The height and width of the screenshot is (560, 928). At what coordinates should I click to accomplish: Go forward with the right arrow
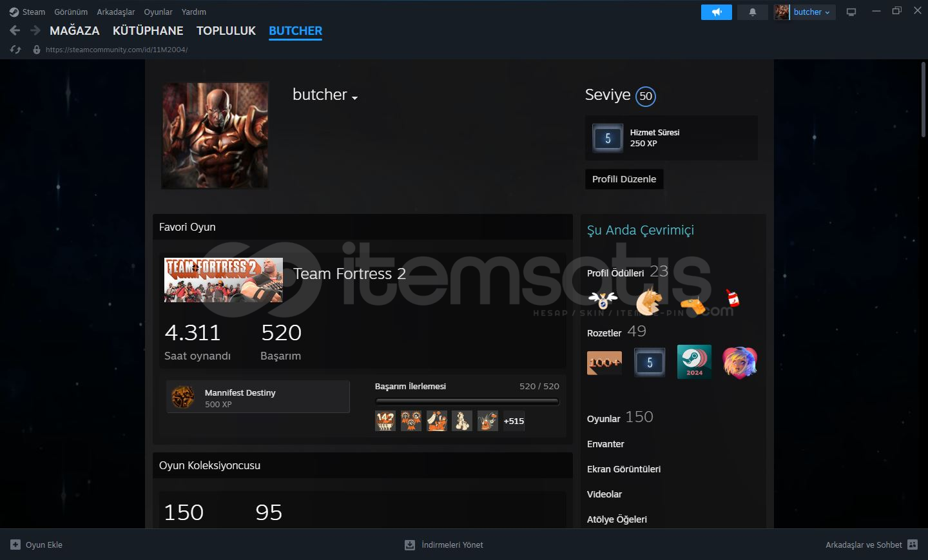point(35,30)
